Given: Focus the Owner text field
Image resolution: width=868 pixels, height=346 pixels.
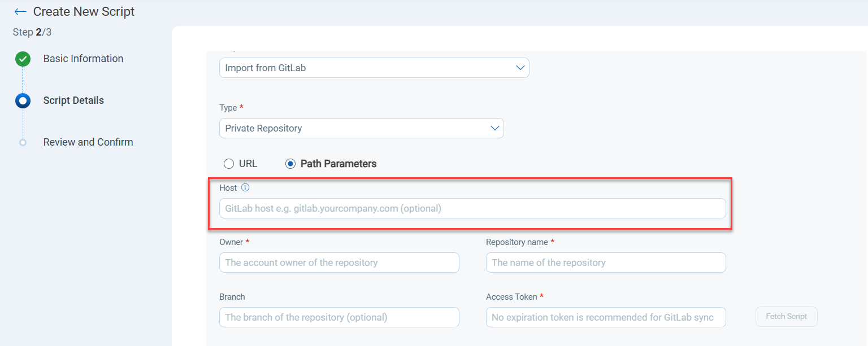Looking at the screenshot, I should pos(339,262).
